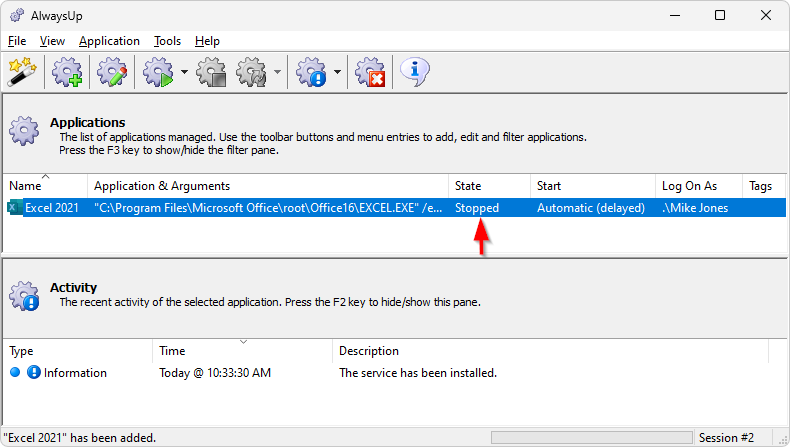Image resolution: width=790 pixels, height=447 pixels.
Task: Click the Applications pane gear icon
Action: pos(24,131)
